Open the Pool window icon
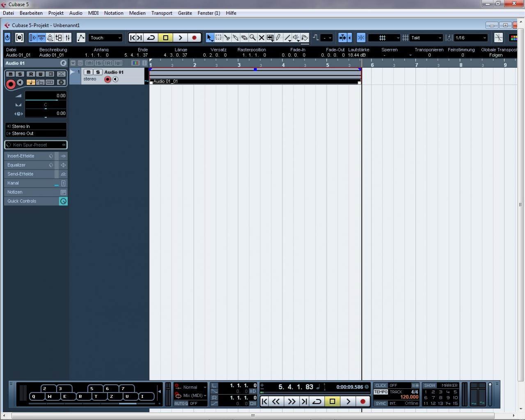The image size is (525, 420). coord(59,38)
